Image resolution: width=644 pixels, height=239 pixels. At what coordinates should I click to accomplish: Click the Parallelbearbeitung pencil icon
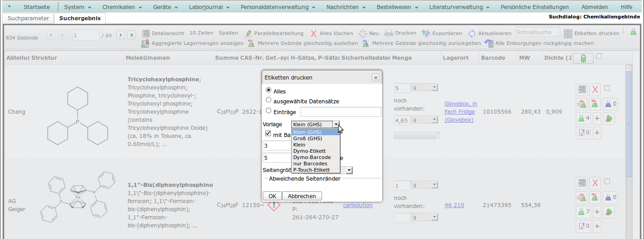[x=248, y=34]
